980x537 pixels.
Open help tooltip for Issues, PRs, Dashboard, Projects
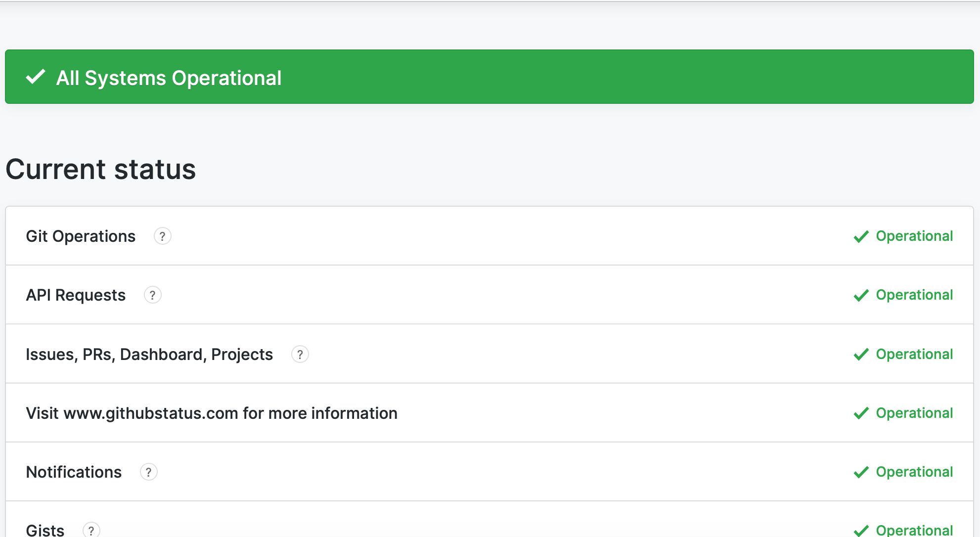(300, 355)
